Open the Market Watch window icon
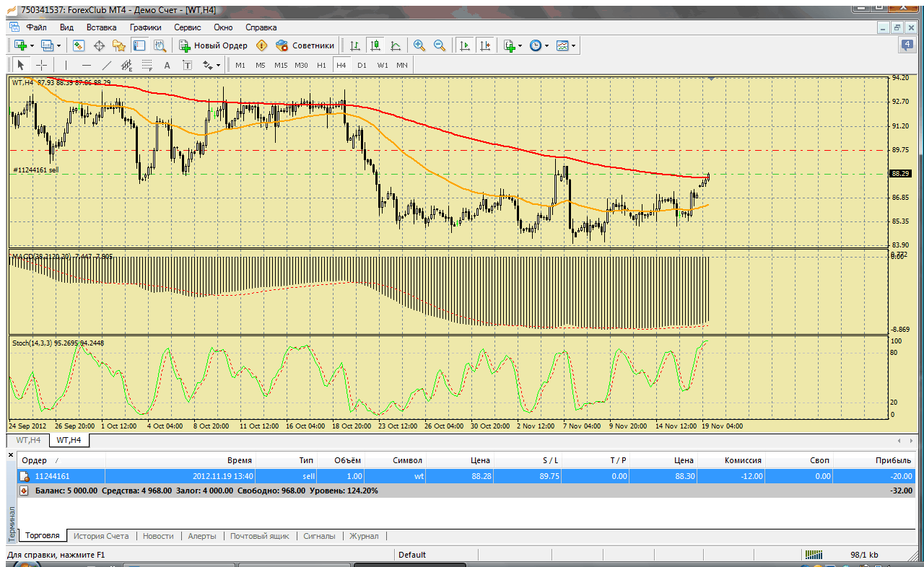Image resolution: width=924 pixels, height=567 pixels. pos(79,45)
